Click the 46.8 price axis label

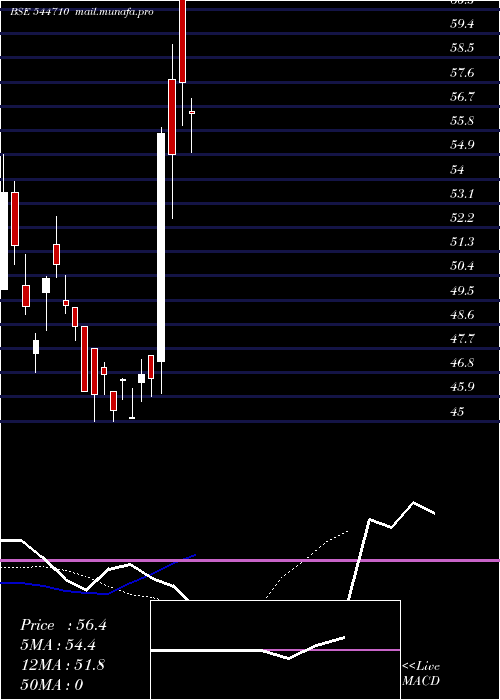point(462,362)
